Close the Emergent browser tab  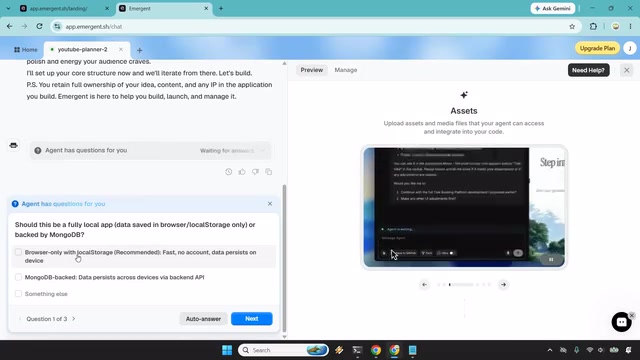coord(206,8)
